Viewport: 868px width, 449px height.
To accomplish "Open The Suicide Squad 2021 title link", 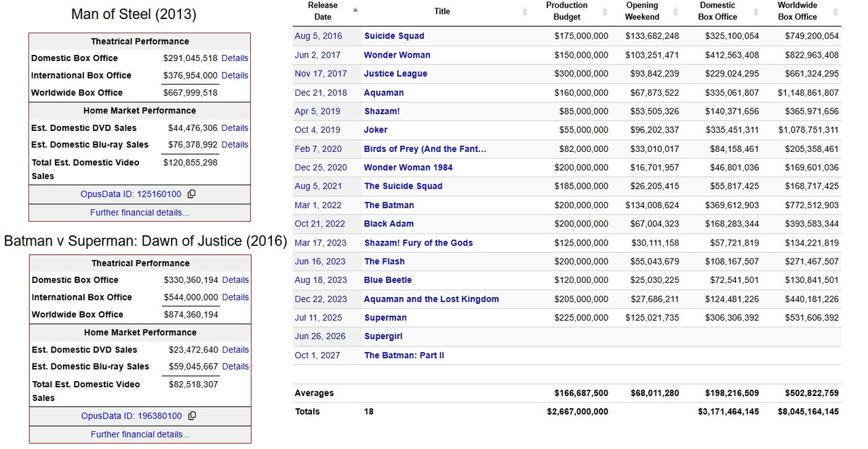I will coord(403,186).
